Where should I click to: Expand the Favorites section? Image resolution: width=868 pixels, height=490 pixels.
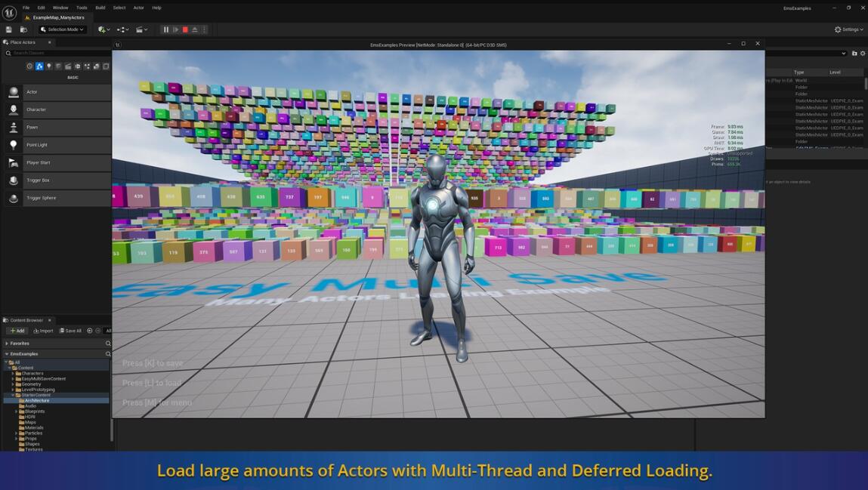click(x=7, y=344)
